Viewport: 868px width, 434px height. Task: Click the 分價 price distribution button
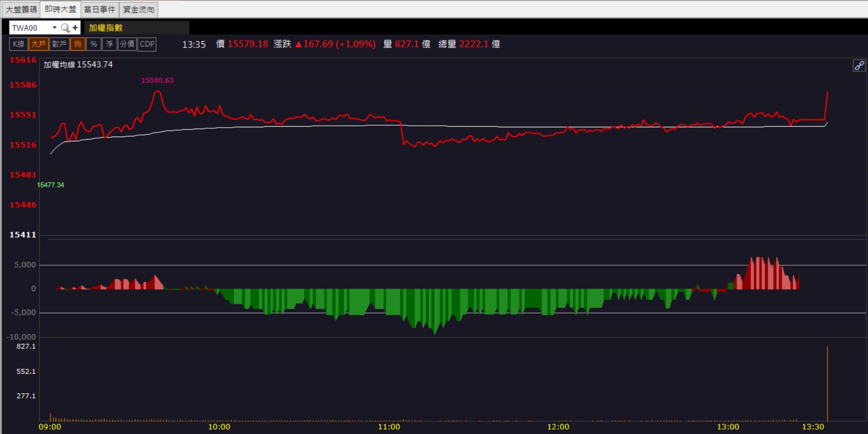(127, 44)
